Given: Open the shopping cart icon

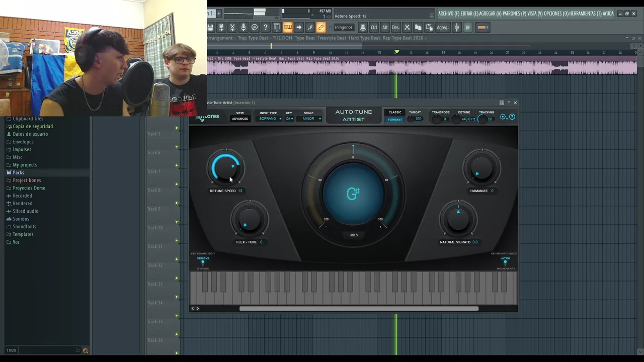Looking at the screenshot, I should click(x=467, y=27).
